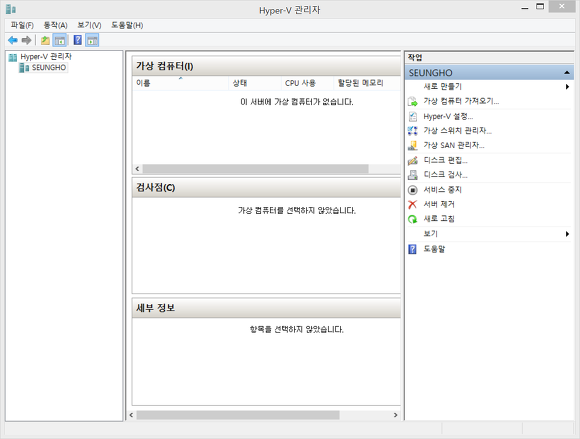This screenshot has height=439, width=580.
Task: Sort by 이름 column header
Action: pyautogui.click(x=181, y=83)
